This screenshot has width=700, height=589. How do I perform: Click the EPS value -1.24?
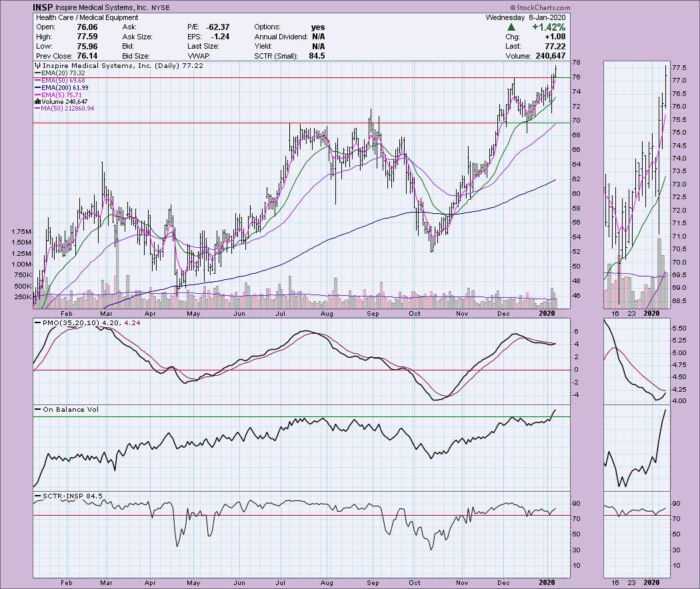coord(220,37)
